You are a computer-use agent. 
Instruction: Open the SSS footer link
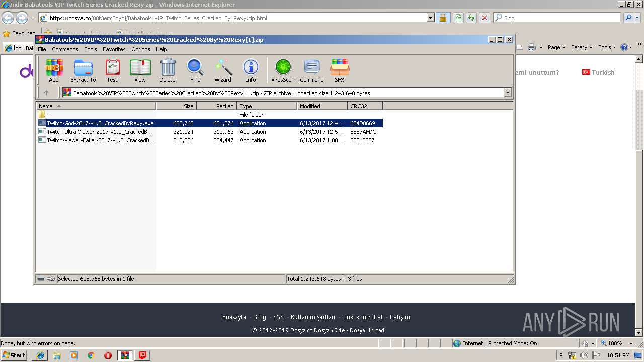click(x=278, y=317)
